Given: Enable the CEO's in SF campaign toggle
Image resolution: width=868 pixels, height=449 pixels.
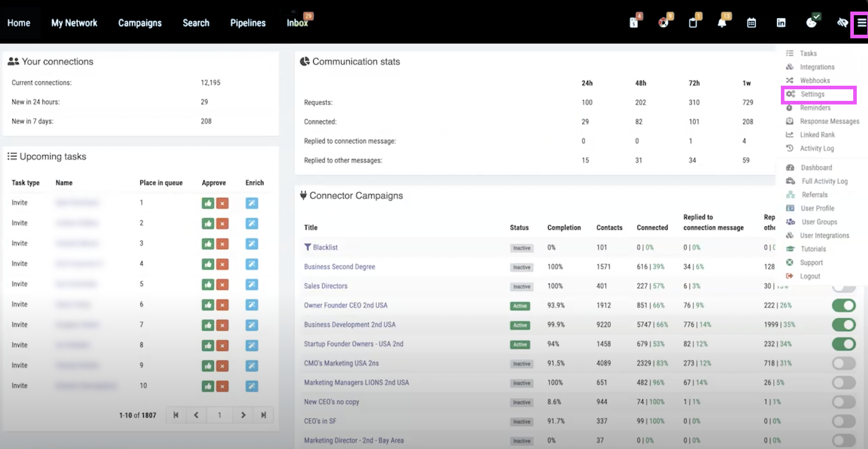Looking at the screenshot, I should pos(844,421).
